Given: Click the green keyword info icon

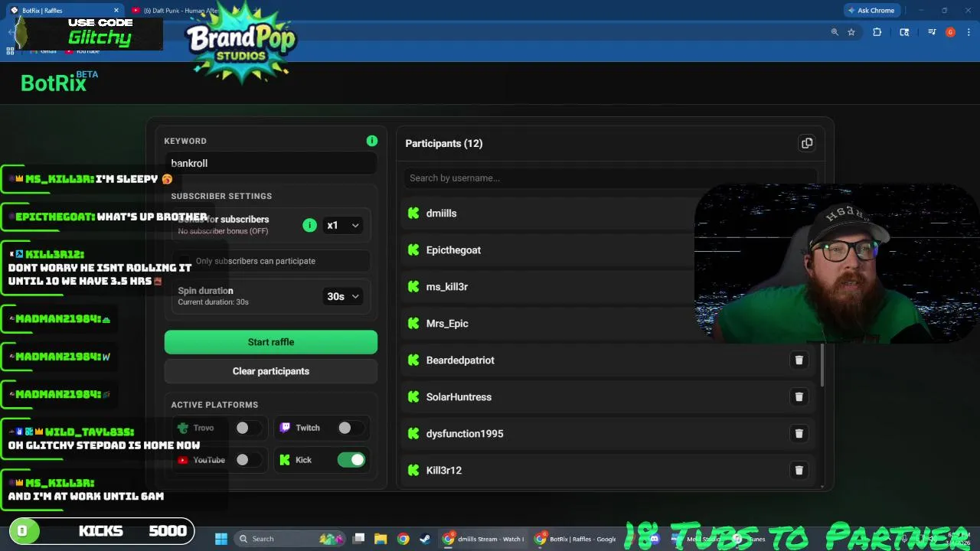Looking at the screenshot, I should 371,141.
